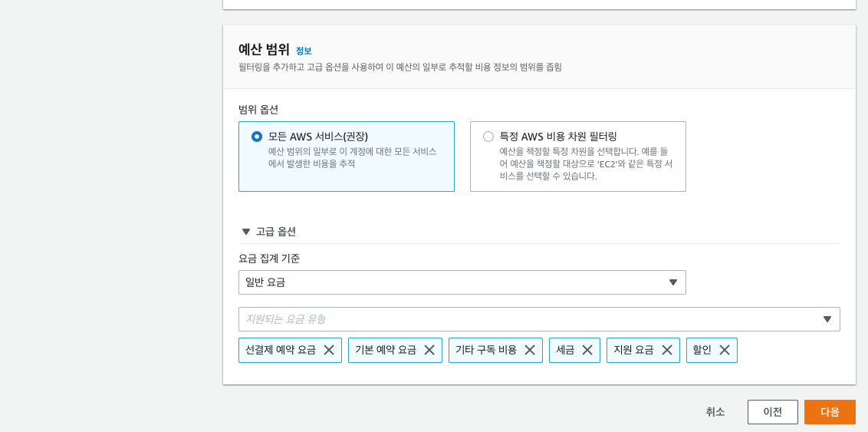Viewport: 868px width, 432px height.
Task: Click the orange 다음 button
Action: 830,412
